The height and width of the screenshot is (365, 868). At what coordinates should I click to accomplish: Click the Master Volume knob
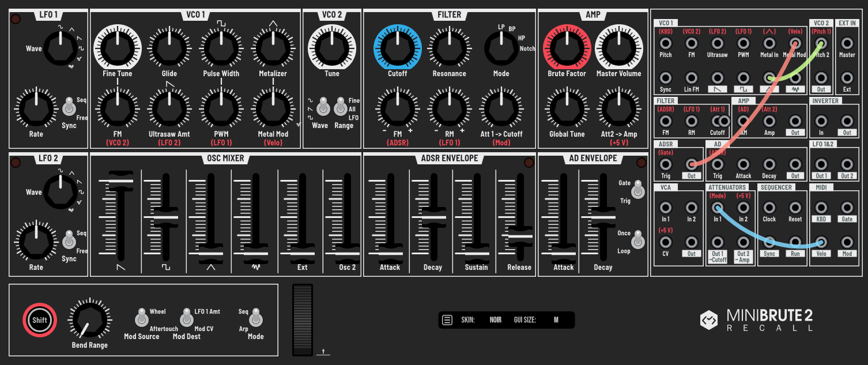[x=618, y=47]
